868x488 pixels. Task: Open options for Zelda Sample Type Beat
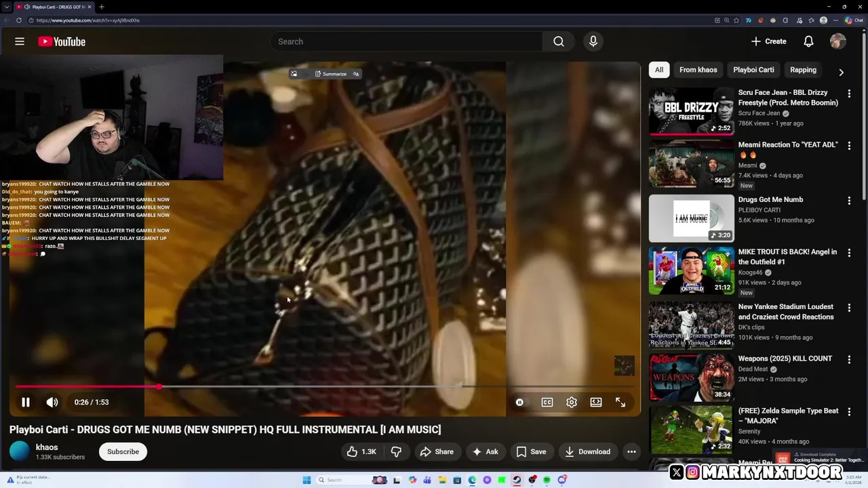click(849, 411)
